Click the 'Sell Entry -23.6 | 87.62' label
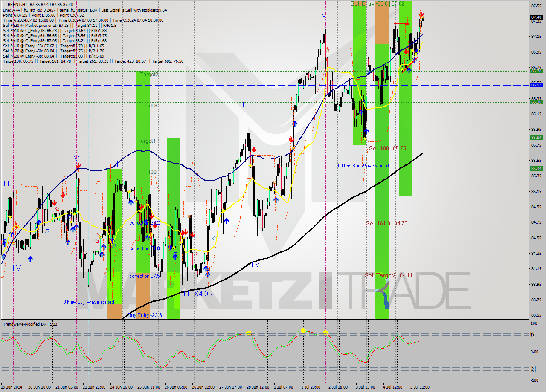 [x=378, y=3]
